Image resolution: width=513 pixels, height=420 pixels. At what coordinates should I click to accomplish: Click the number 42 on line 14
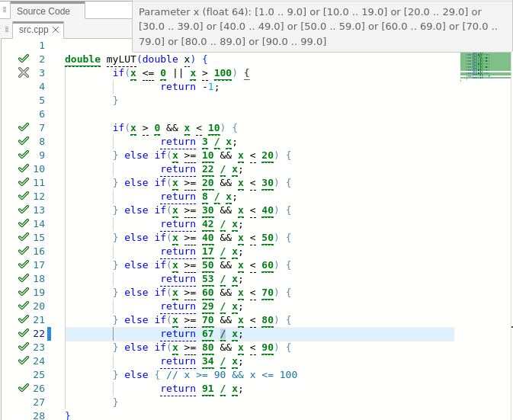208,224
